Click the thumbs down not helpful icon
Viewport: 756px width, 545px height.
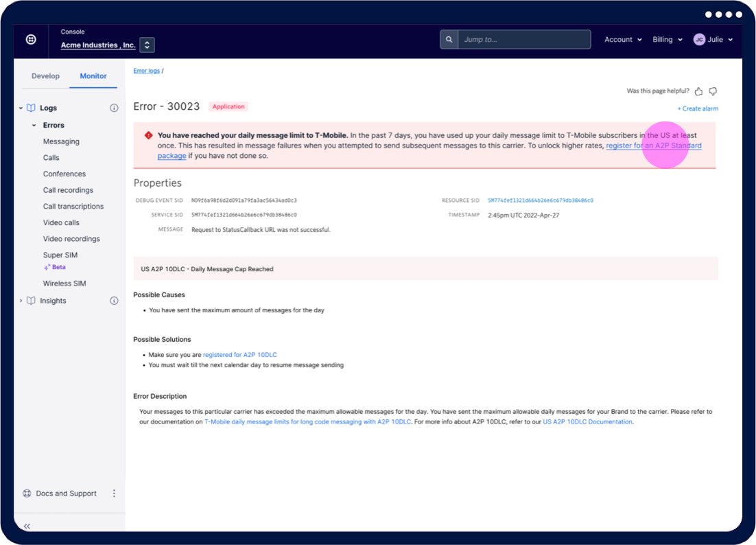tap(713, 91)
